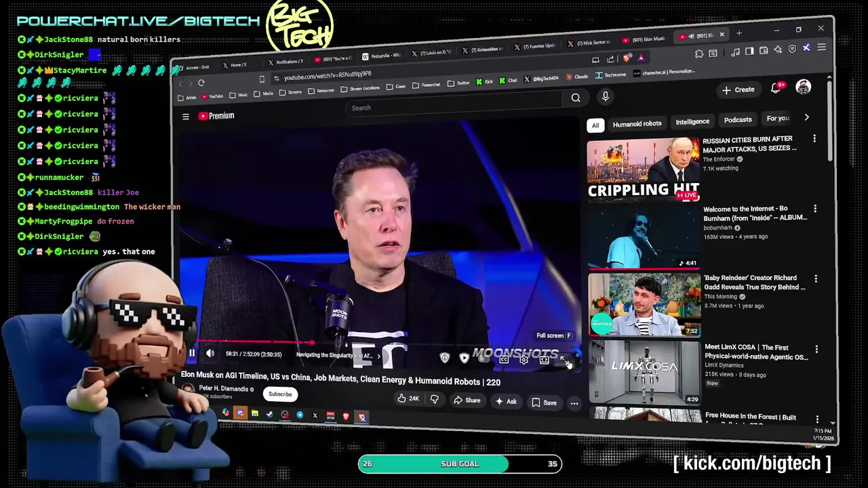Go to the YouTube Premium home logo

(x=216, y=116)
